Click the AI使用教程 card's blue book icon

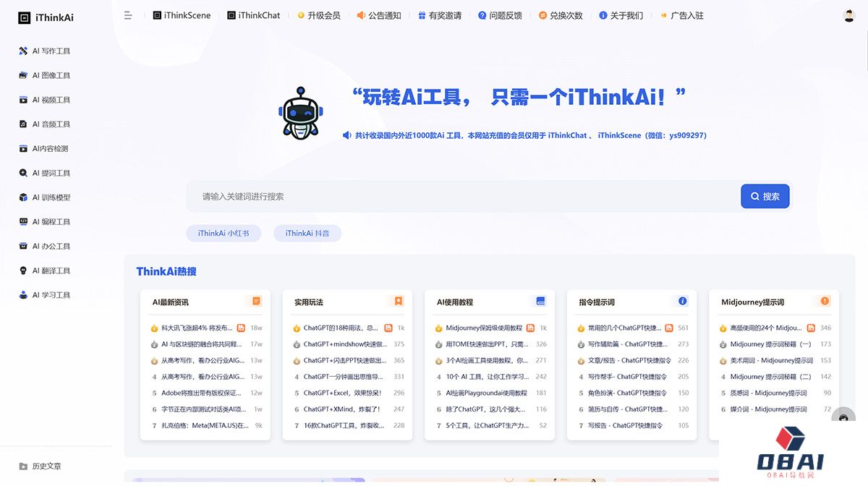pyautogui.click(x=540, y=302)
